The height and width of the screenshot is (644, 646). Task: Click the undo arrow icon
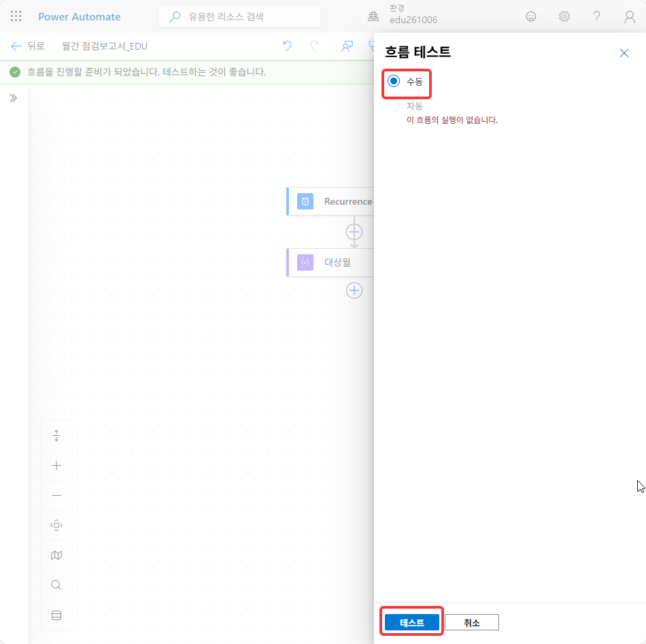click(287, 46)
